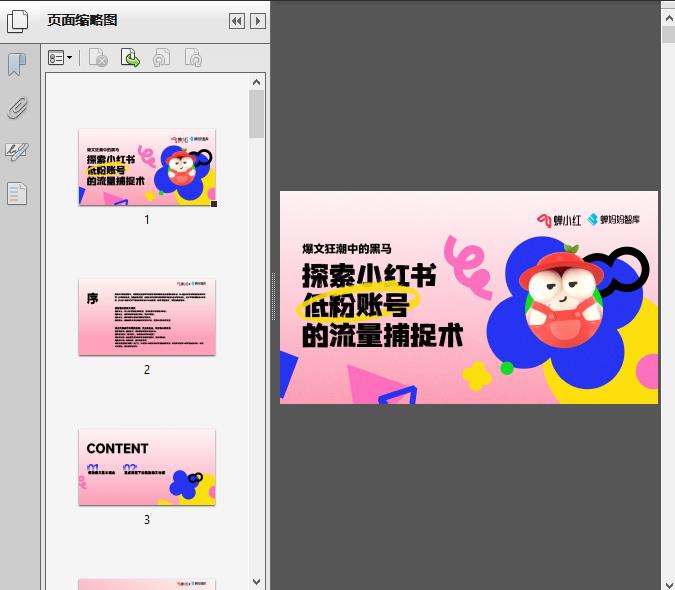
Task: Open the bookmarks panel in the sidebar
Action: pyautogui.click(x=17, y=65)
